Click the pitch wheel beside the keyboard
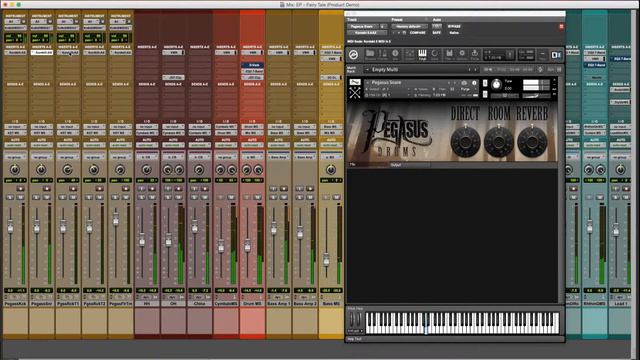Image resolution: width=640 pixels, height=360 pixels. click(x=352, y=320)
